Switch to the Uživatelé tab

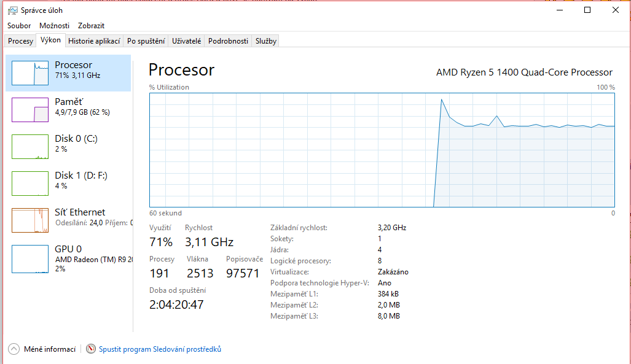click(x=187, y=41)
